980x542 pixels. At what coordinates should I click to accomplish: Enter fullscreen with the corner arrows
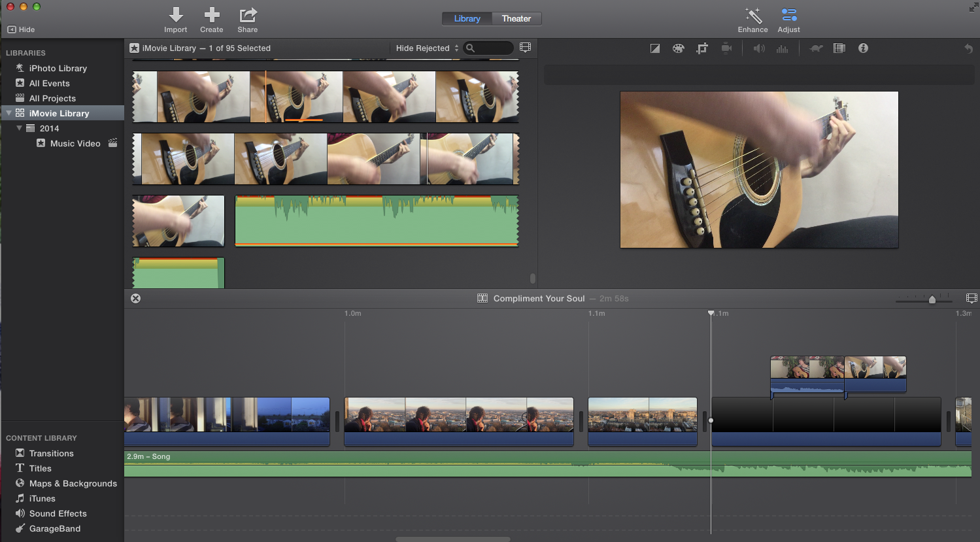click(x=973, y=7)
